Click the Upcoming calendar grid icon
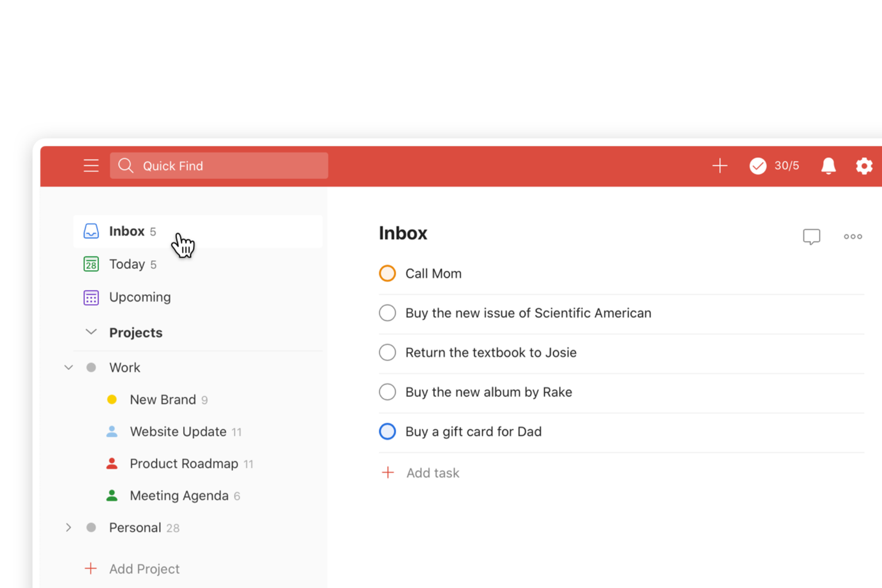This screenshot has height=588, width=882. click(x=91, y=297)
